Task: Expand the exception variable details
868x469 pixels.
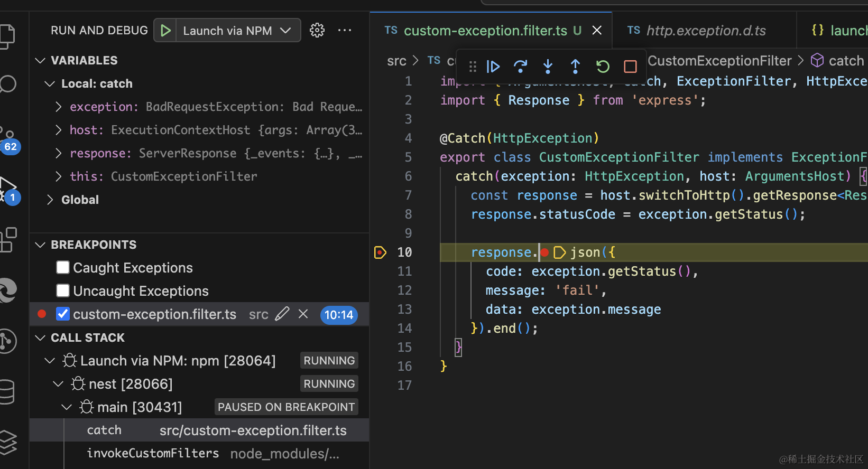Action: [x=59, y=107]
